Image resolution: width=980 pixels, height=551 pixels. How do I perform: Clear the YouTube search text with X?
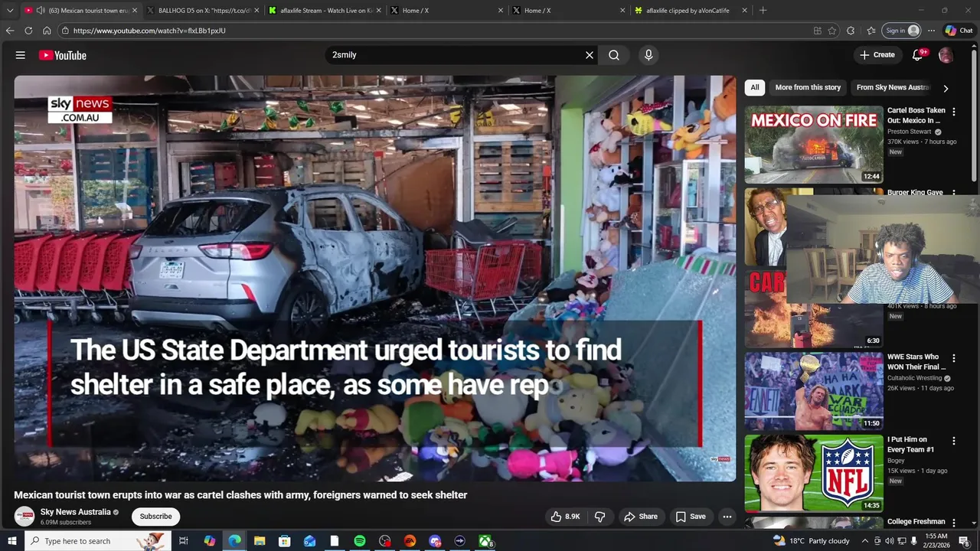[590, 55]
